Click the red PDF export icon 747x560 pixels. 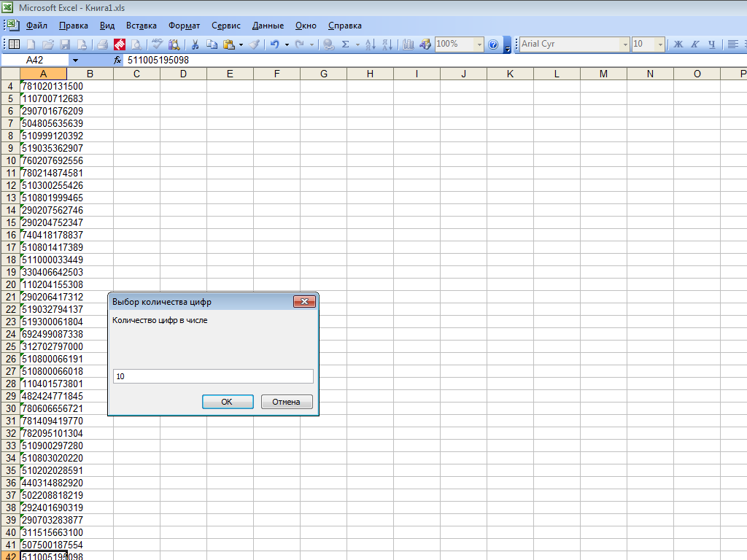pos(120,44)
